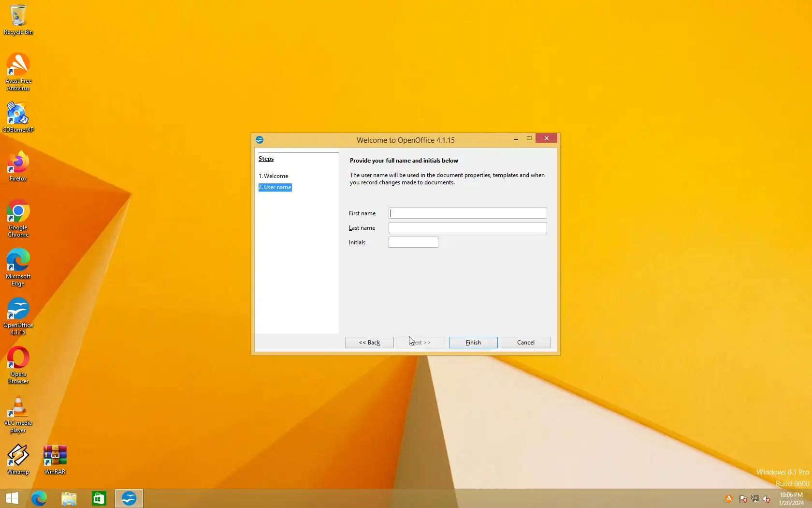
Task: Select the OpenOffice 4.1.15 desktop shortcut
Action: click(18, 316)
